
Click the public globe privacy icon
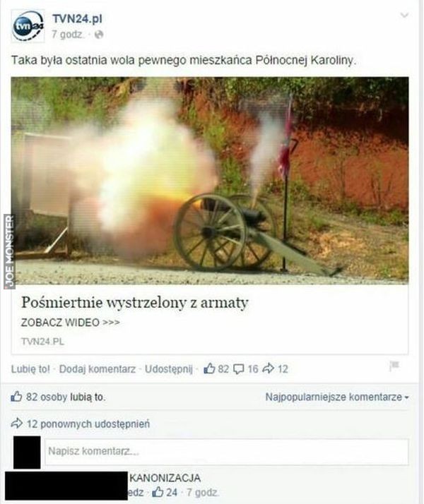pyautogui.click(x=98, y=35)
